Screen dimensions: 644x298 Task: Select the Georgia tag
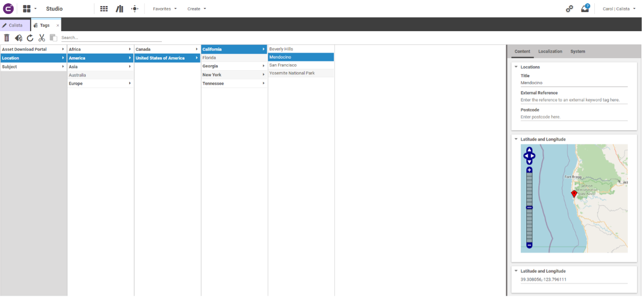[234, 66]
